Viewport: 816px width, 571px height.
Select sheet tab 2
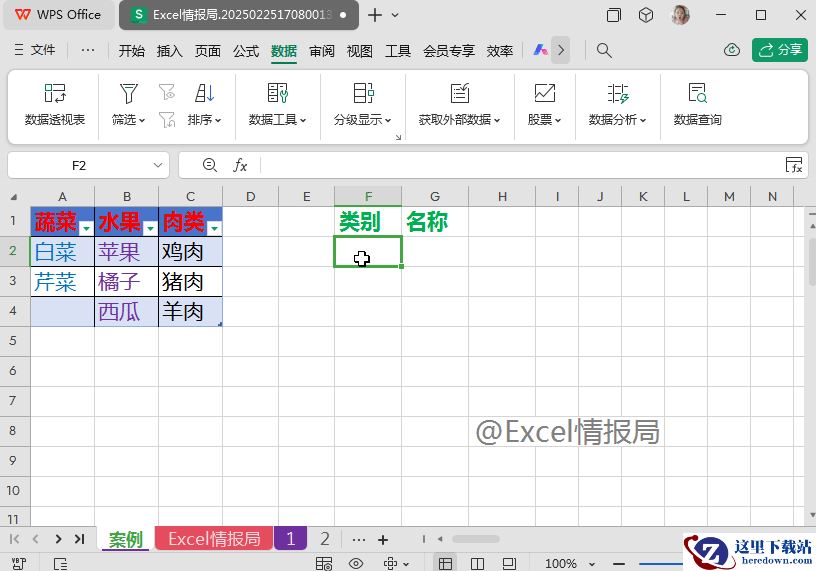coord(325,539)
